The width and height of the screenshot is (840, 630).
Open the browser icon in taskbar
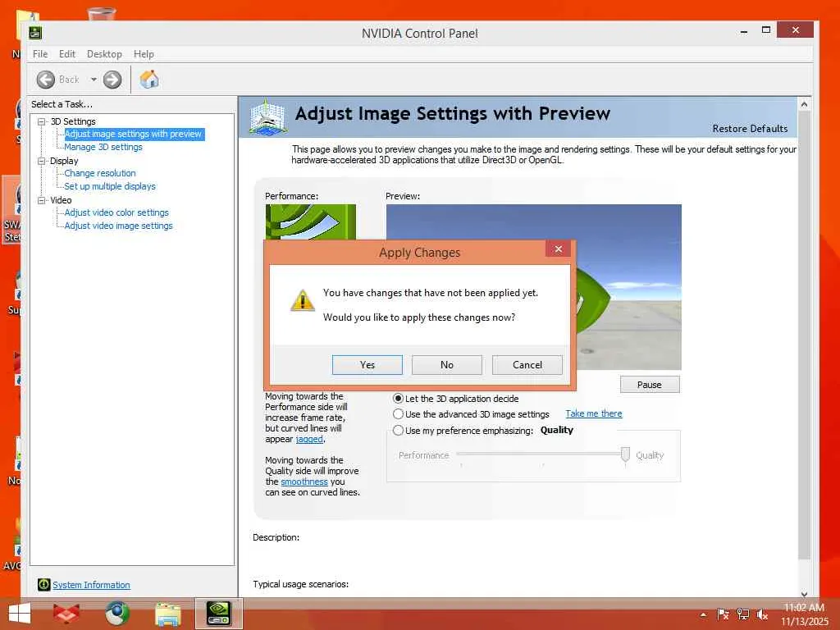[117, 614]
